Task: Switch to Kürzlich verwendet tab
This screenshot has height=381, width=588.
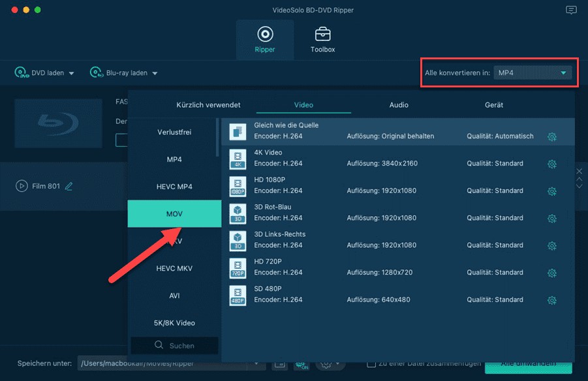Action: coord(208,105)
